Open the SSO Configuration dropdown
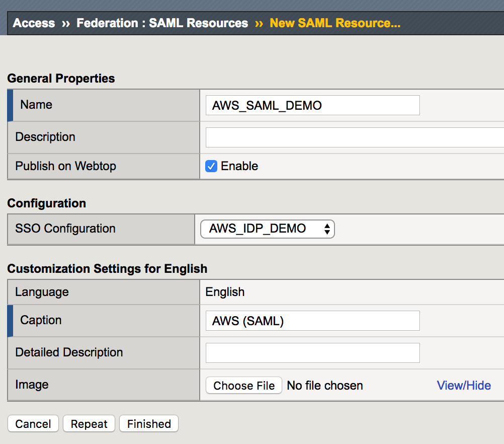 click(x=268, y=229)
